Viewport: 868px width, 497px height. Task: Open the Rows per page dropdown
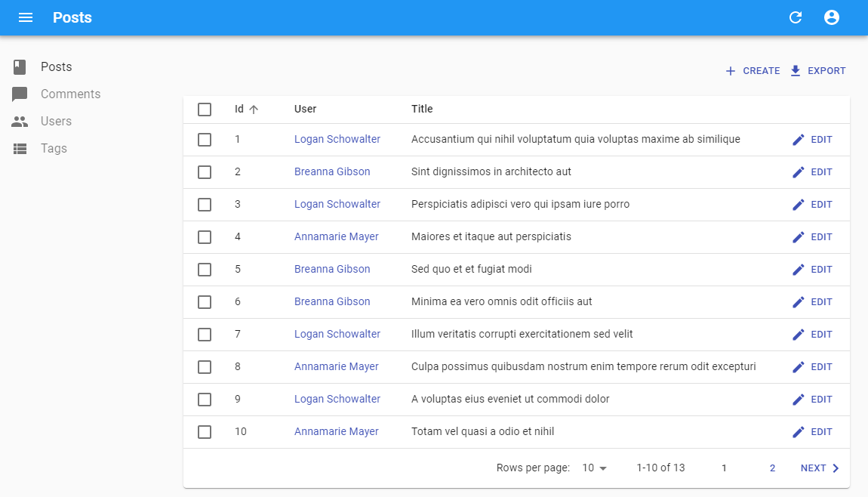click(x=594, y=468)
